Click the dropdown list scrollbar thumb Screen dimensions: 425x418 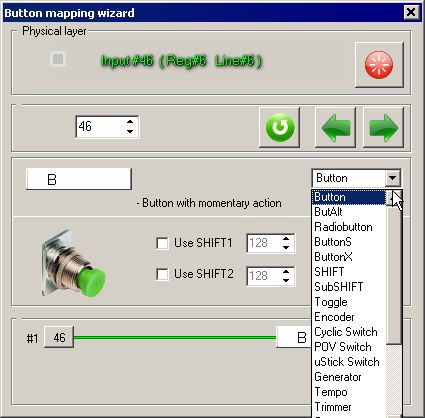point(394,273)
